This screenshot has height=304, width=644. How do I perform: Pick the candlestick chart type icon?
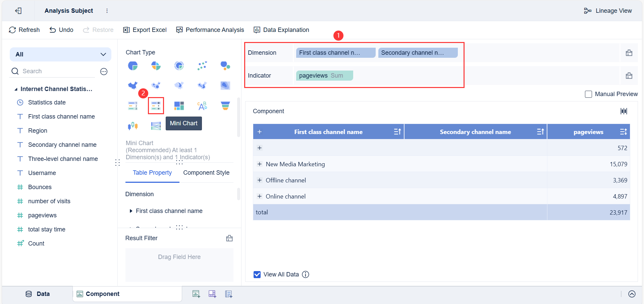click(133, 126)
